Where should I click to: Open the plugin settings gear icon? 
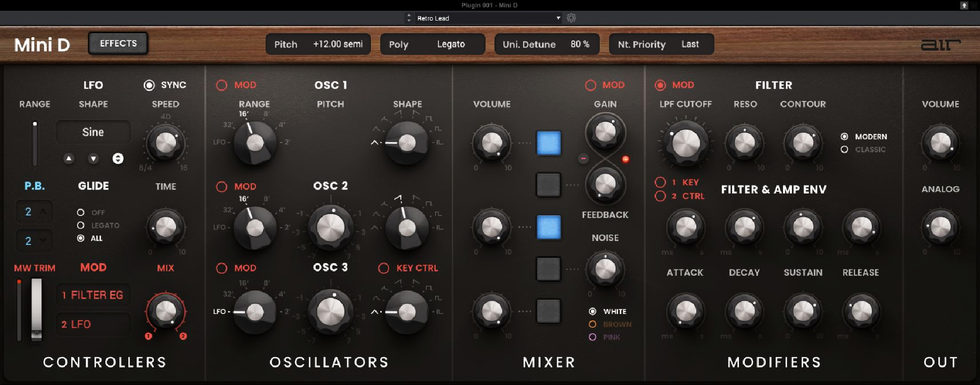(571, 18)
